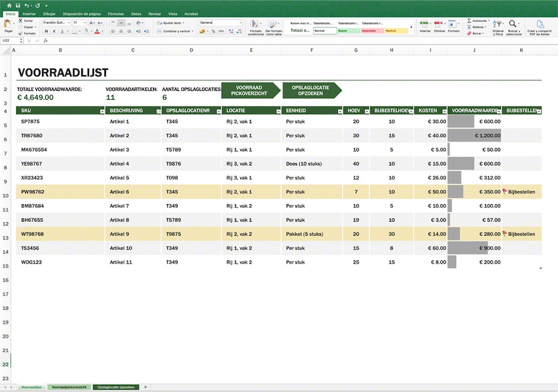Open the font size dropdown
Screen dimensions: 558x392
(84, 23)
